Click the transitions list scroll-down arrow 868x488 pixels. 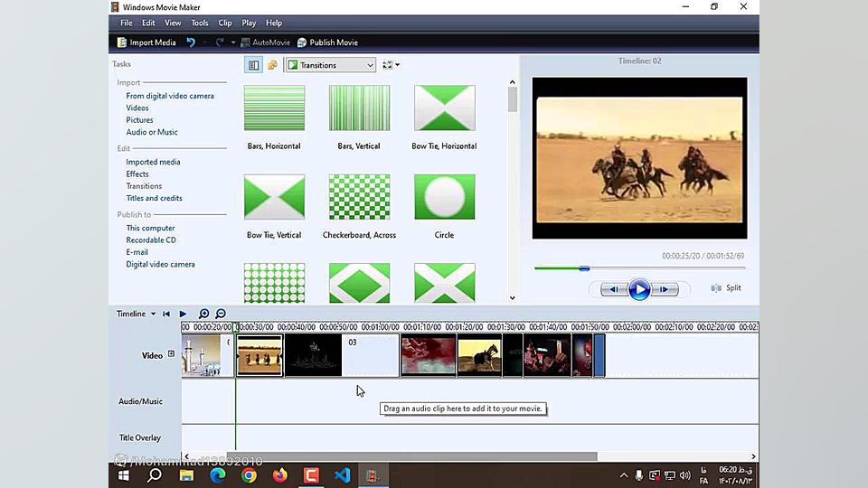click(512, 297)
